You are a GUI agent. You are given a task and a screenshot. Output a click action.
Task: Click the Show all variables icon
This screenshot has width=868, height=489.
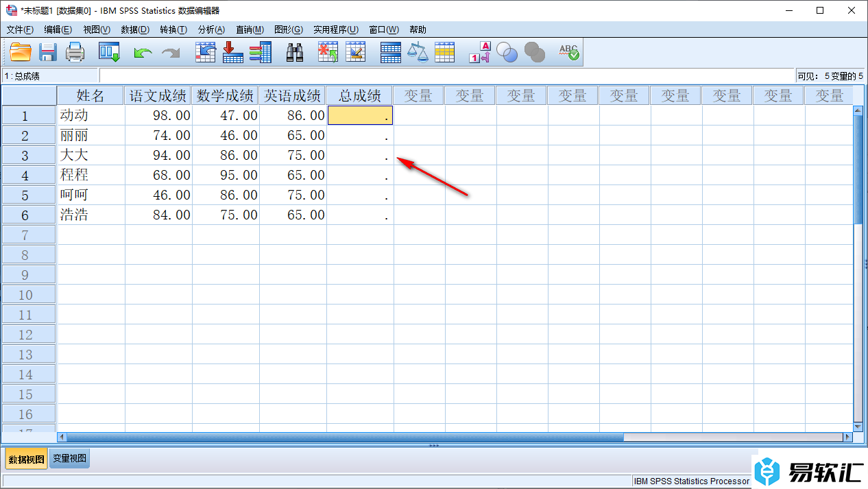535,52
